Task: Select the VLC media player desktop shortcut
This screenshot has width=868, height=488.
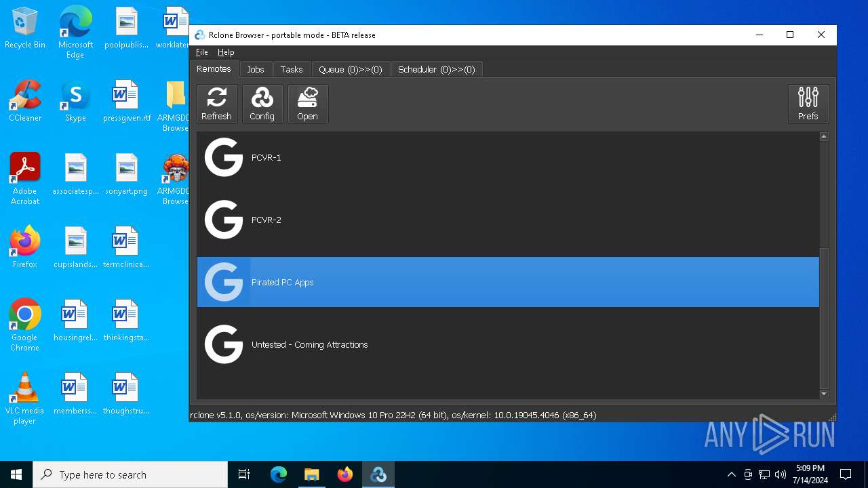Action: click(25, 398)
